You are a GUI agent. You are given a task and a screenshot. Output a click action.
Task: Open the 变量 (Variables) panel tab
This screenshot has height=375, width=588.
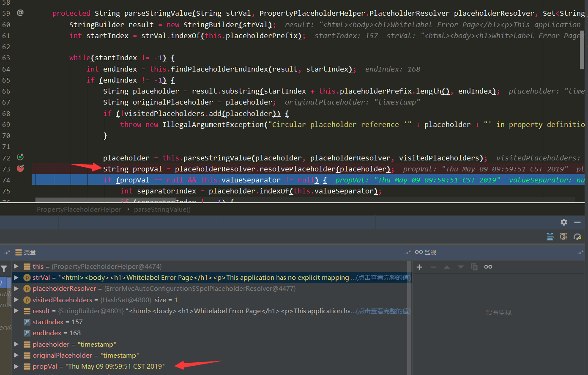pos(25,252)
